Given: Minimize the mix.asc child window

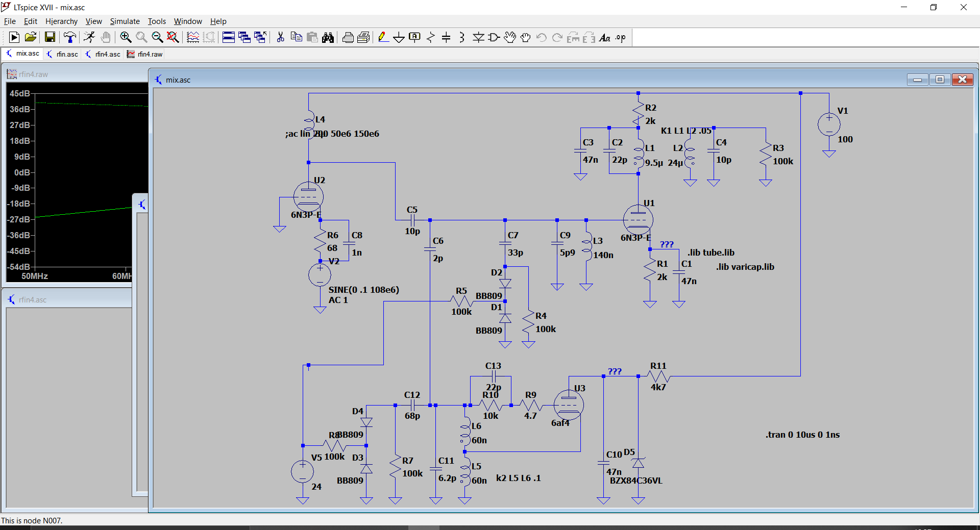Looking at the screenshot, I should click(917, 80).
